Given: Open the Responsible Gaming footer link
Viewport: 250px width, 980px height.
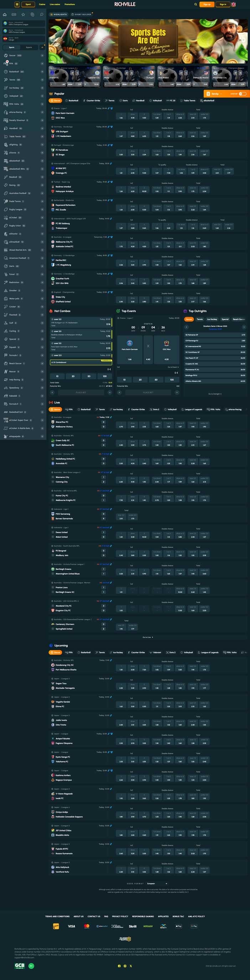Looking at the screenshot, I should click(x=143, y=916).
